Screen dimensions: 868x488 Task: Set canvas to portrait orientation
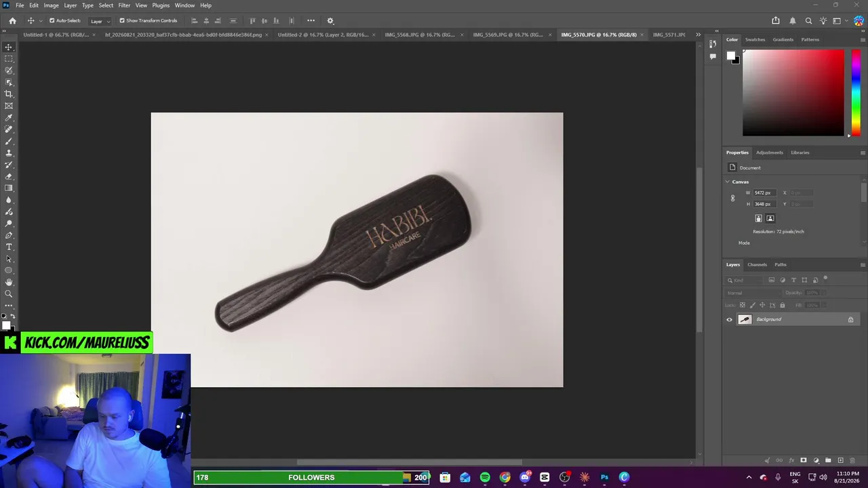click(x=759, y=218)
